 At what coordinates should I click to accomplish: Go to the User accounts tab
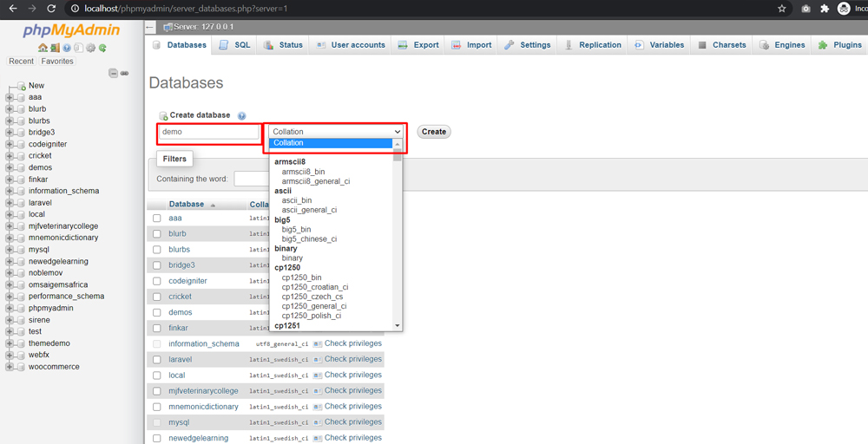tap(351, 45)
